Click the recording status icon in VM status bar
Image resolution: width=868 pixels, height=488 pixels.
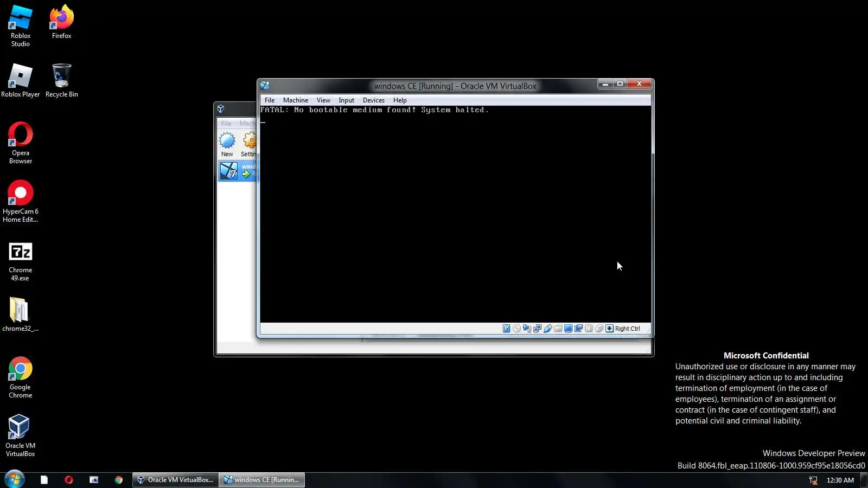[578, 329]
